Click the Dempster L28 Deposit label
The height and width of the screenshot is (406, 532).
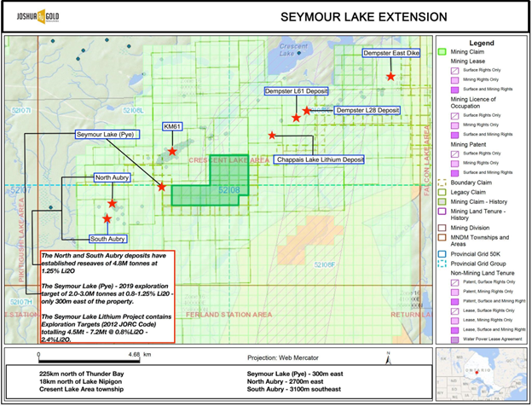point(366,110)
